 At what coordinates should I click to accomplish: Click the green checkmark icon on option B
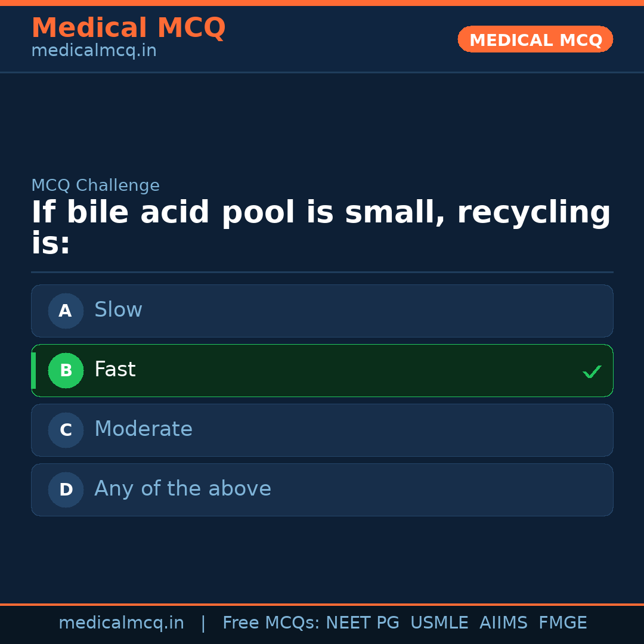click(592, 372)
